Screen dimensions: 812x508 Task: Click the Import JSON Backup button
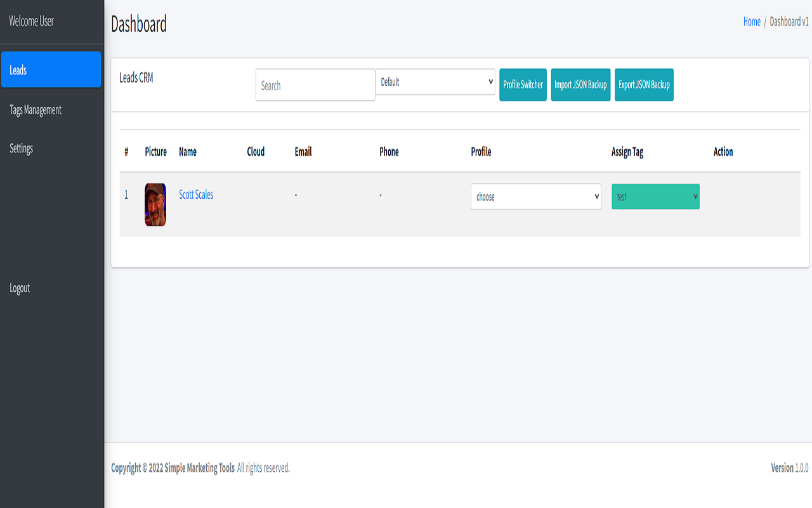click(x=580, y=85)
